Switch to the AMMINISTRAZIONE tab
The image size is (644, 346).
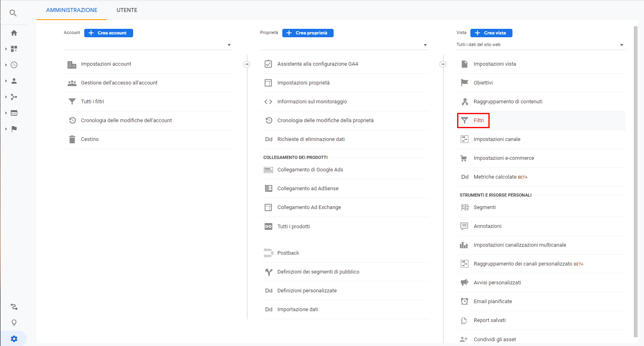72,10
